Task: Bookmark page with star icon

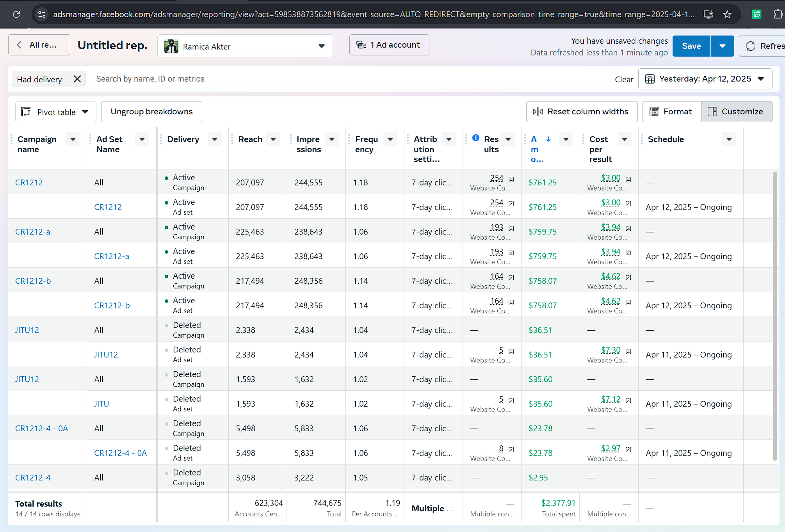Action: (727, 14)
